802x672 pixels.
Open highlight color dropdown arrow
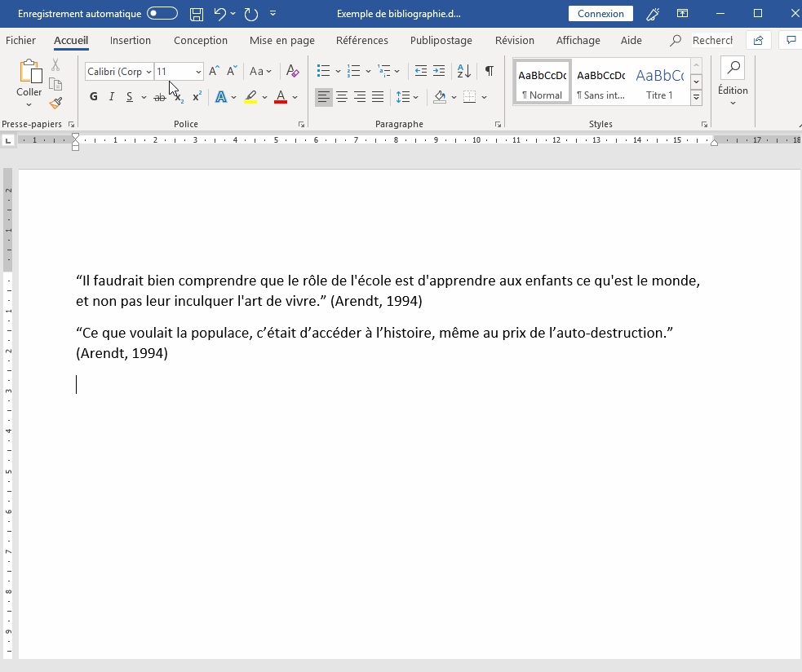264,97
